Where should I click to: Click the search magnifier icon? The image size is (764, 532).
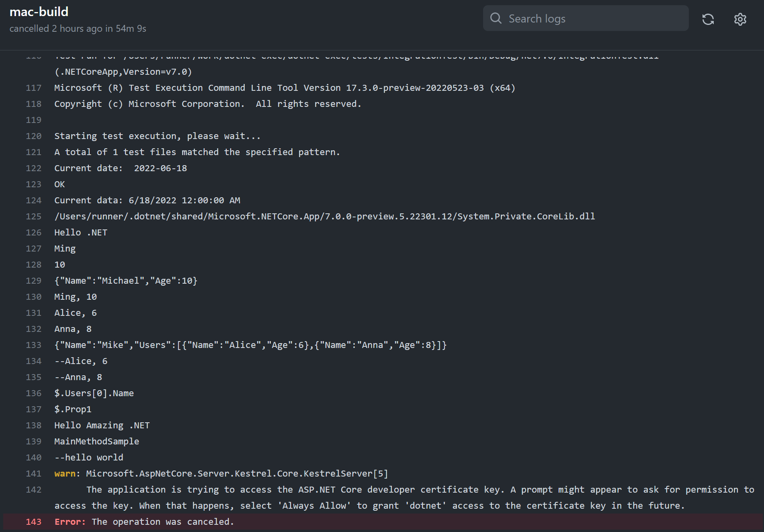(x=496, y=18)
